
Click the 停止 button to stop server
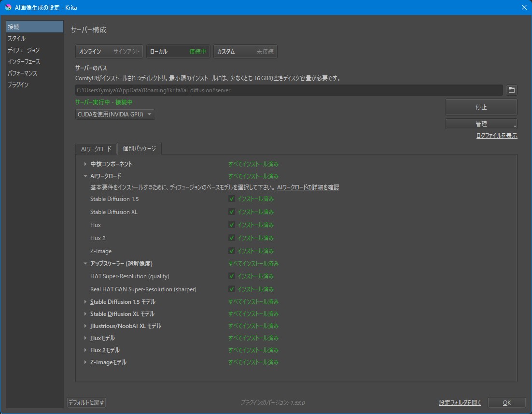481,107
